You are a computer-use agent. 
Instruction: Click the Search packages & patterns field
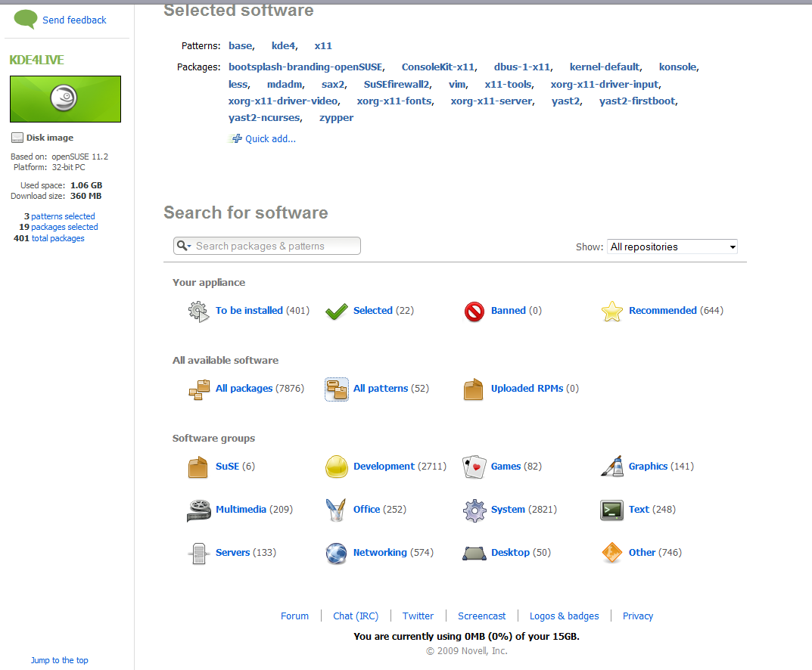pyautogui.click(x=267, y=246)
